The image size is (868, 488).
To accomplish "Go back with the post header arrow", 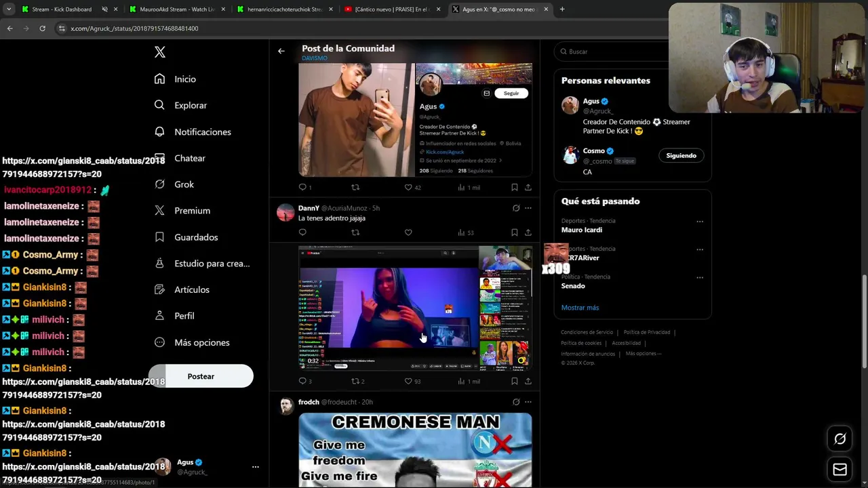I will [x=281, y=51].
